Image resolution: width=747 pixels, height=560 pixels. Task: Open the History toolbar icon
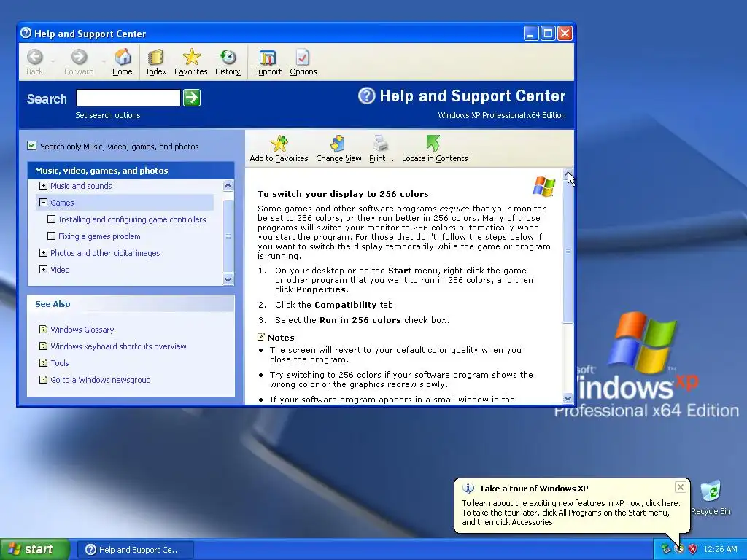coord(228,57)
